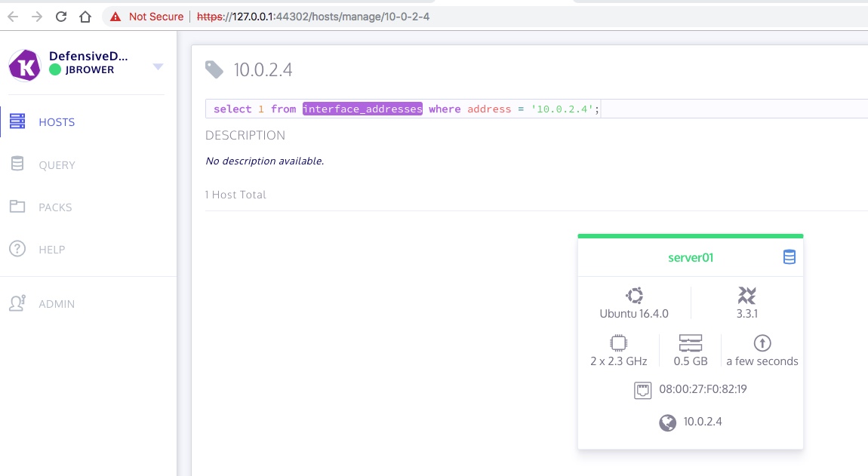Click the Ubuntu logo on host card
The image size is (868, 476).
click(x=633, y=296)
